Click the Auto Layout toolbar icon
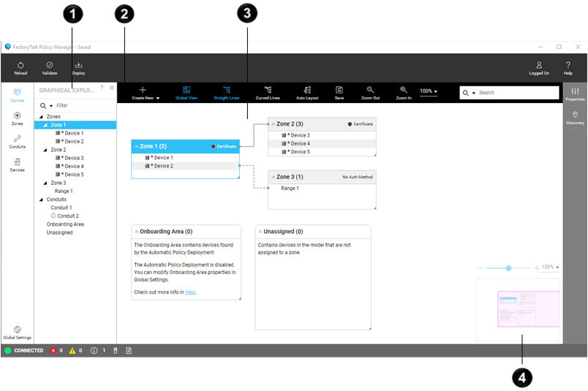The width and height of the screenshot is (588, 391). (x=307, y=90)
